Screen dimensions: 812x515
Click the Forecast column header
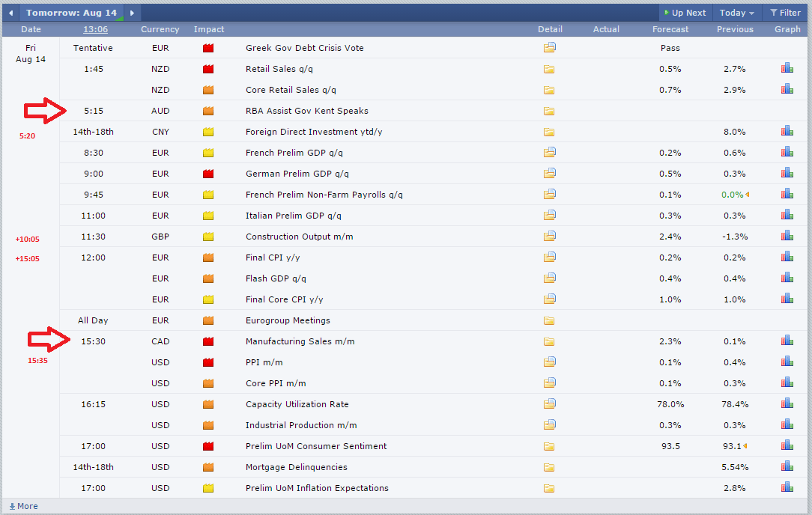pos(670,29)
